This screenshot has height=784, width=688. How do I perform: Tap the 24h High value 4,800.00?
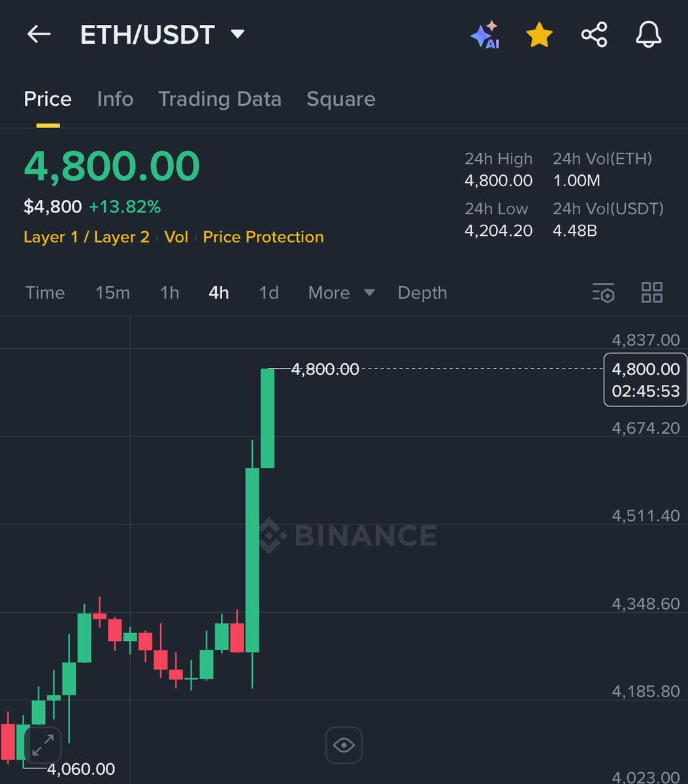pyautogui.click(x=499, y=180)
